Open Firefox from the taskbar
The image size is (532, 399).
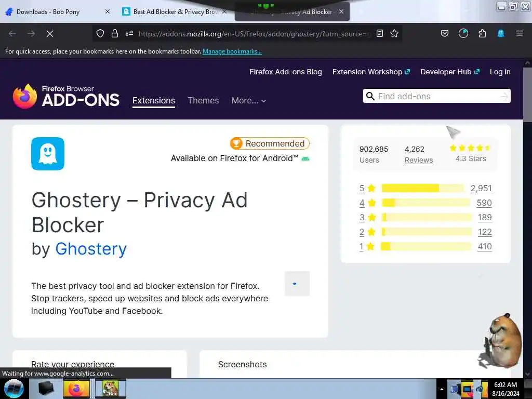(x=76, y=389)
